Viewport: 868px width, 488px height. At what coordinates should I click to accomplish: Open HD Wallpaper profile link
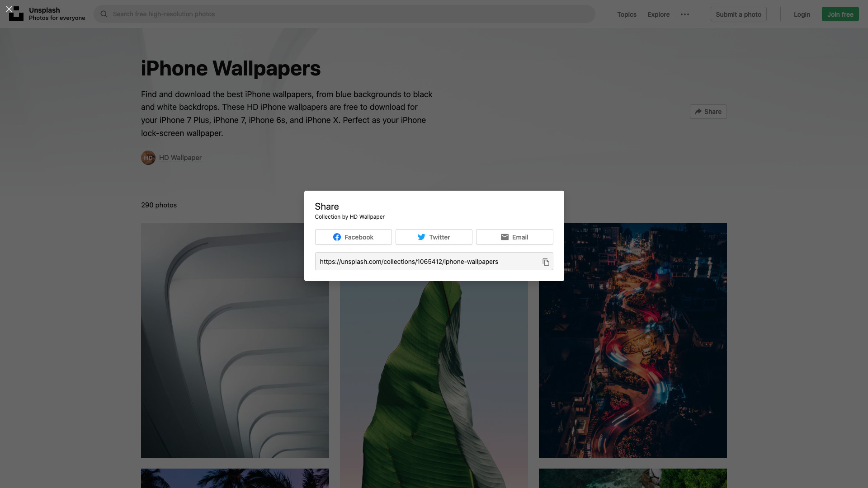[180, 158]
